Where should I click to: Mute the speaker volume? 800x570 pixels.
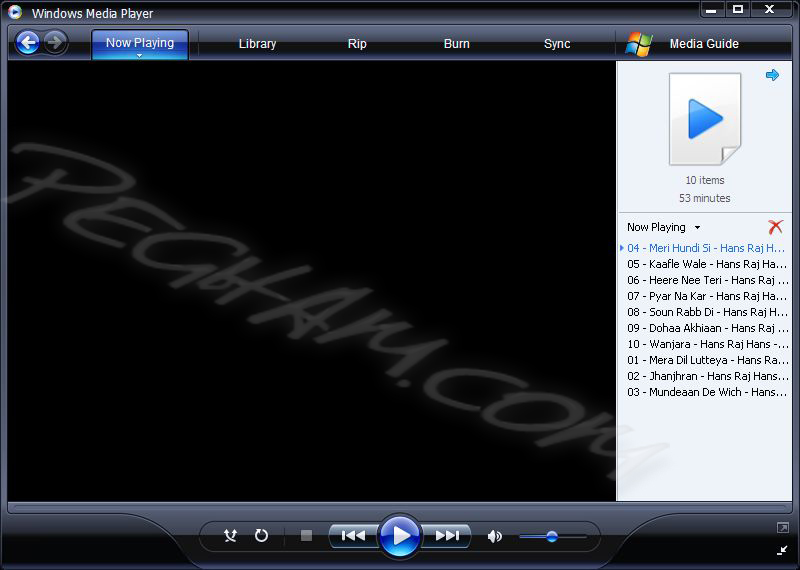click(x=494, y=536)
